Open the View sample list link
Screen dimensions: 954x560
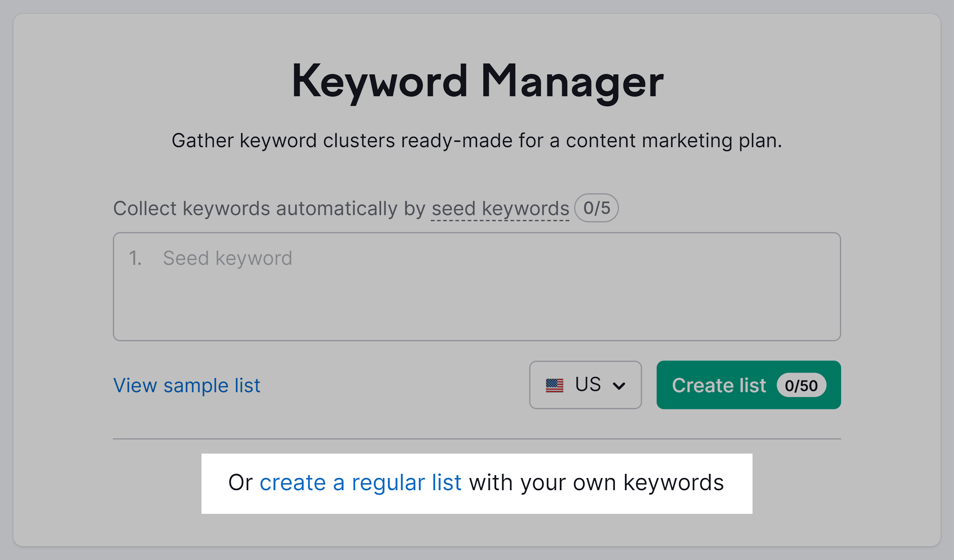tap(187, 385)
